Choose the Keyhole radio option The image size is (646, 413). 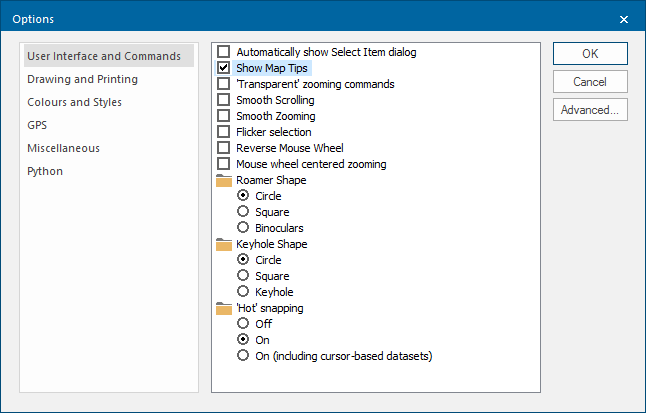243,291
